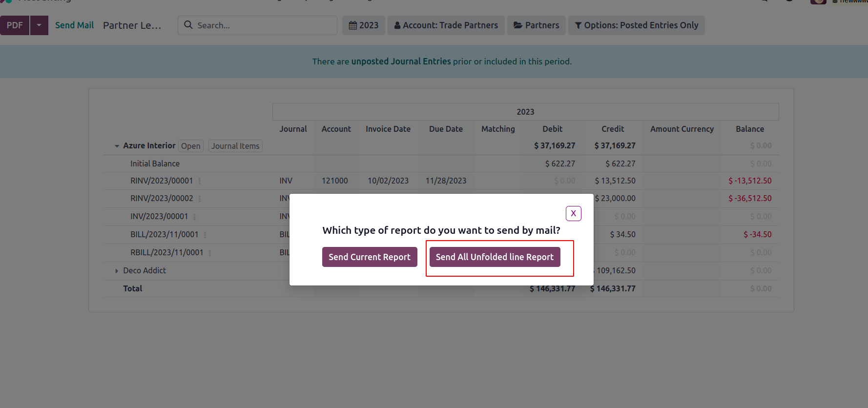Close the mail report dialog with X
Screen dimensions: 868x408
(573, 213)
